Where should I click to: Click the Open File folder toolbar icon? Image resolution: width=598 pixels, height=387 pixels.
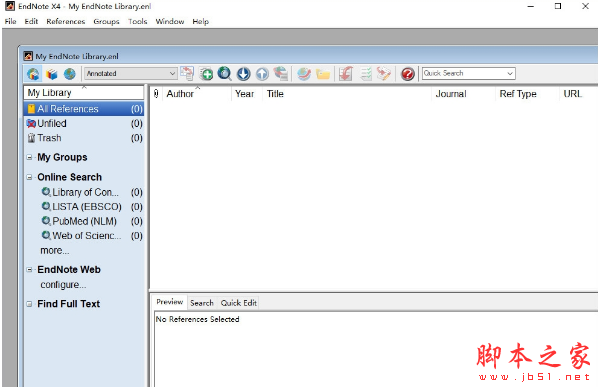(x=323, y=74)
